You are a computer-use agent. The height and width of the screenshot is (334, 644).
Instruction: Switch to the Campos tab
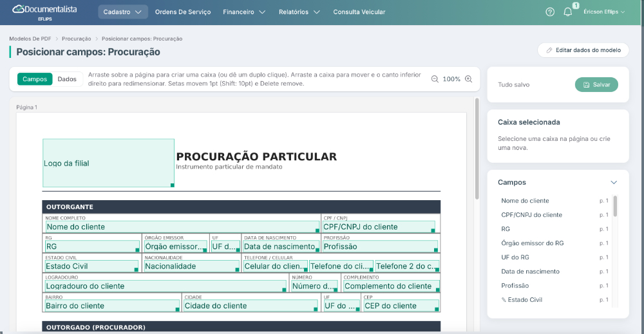[35, 79]
